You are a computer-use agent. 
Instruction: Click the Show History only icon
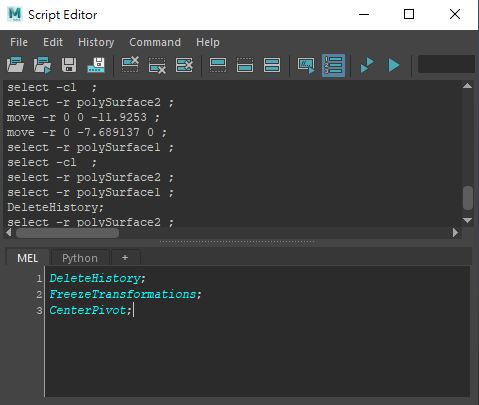(218, 65)
